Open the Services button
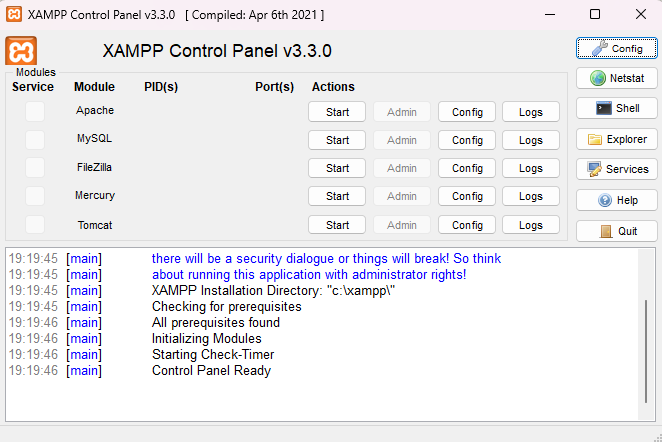The image size is (662, 442). tap(616, 169)
